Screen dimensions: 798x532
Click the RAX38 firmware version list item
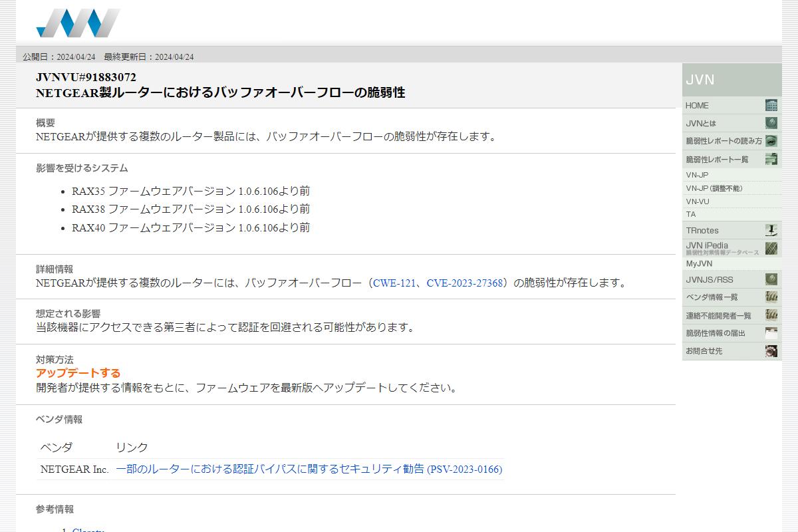coord(191,209)
